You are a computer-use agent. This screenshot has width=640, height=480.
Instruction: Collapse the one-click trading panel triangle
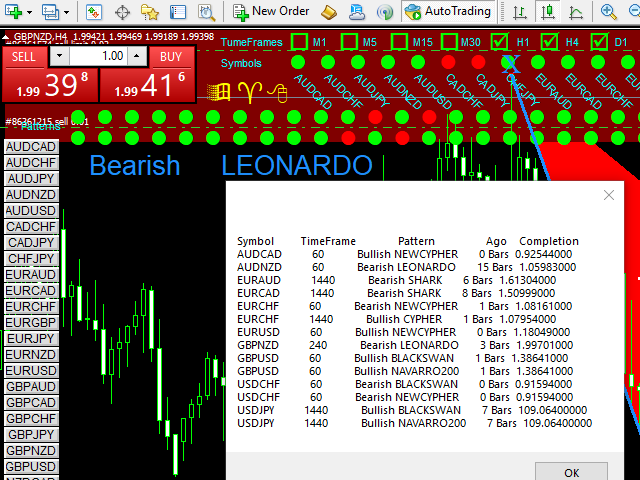(x=5, y=38)
